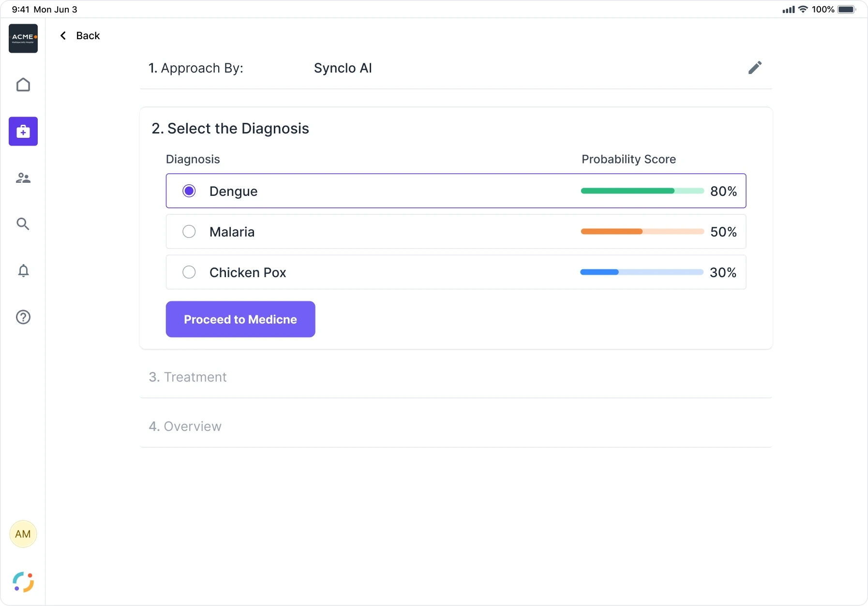Click the Synclo logo at sidebar bottom

click(x=23, y=582)
